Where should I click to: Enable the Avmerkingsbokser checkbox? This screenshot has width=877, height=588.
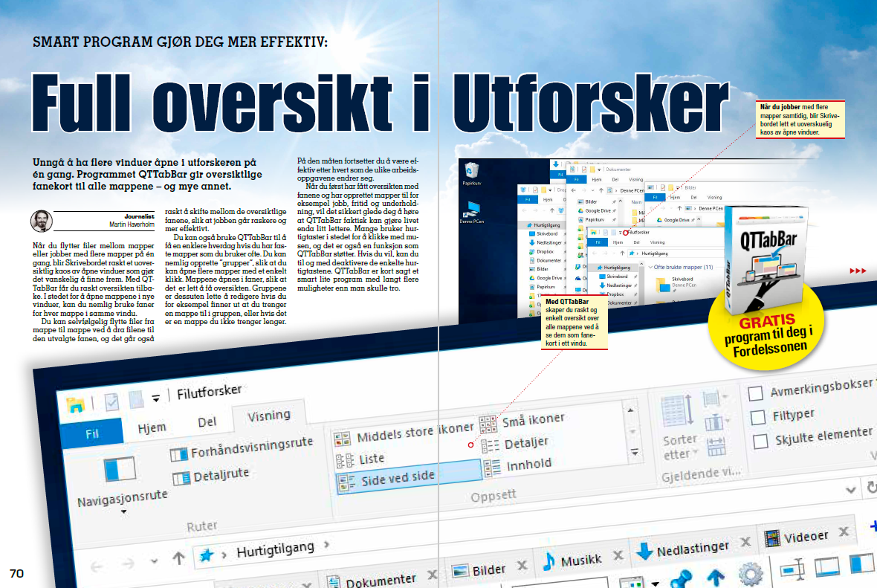pos(756,393)
